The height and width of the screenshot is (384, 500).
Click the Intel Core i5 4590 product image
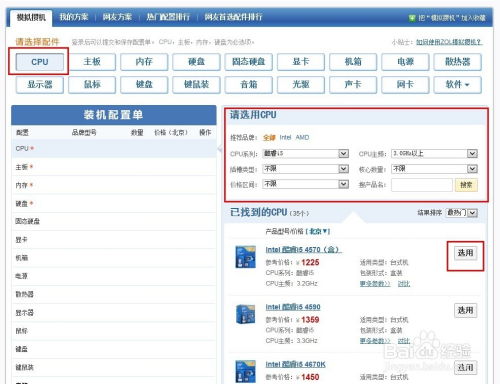click(245, 314)
